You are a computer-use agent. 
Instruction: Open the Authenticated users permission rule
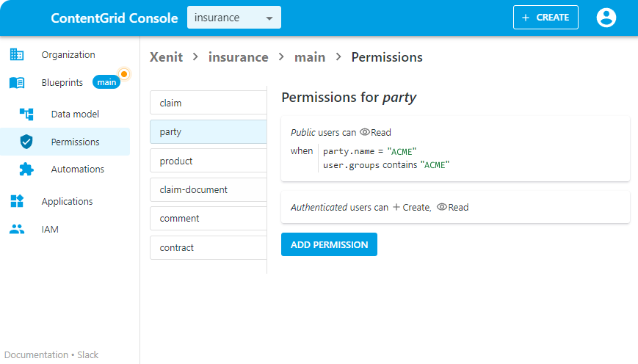point(455,207)
